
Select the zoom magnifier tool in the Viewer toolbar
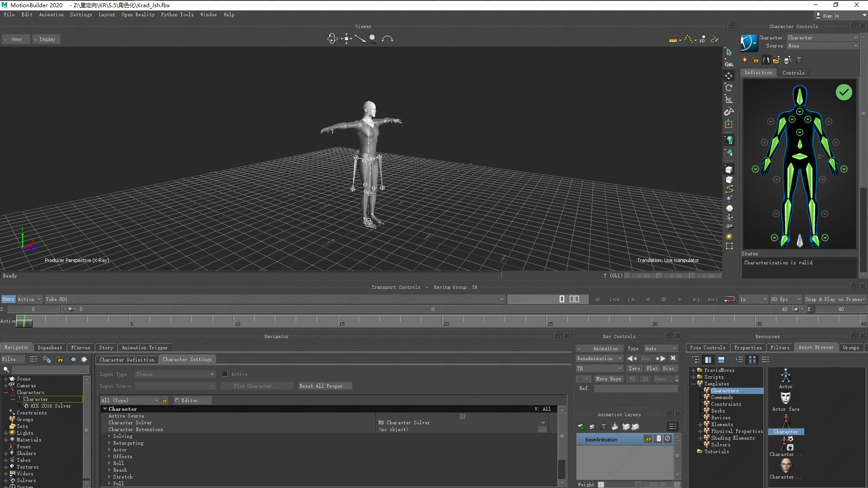[x=373, y=39]
